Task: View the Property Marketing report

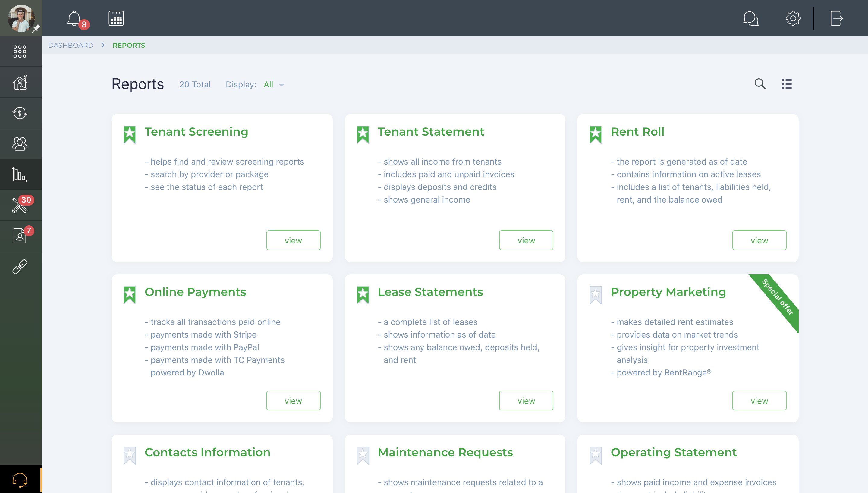Action: point(759,400)
